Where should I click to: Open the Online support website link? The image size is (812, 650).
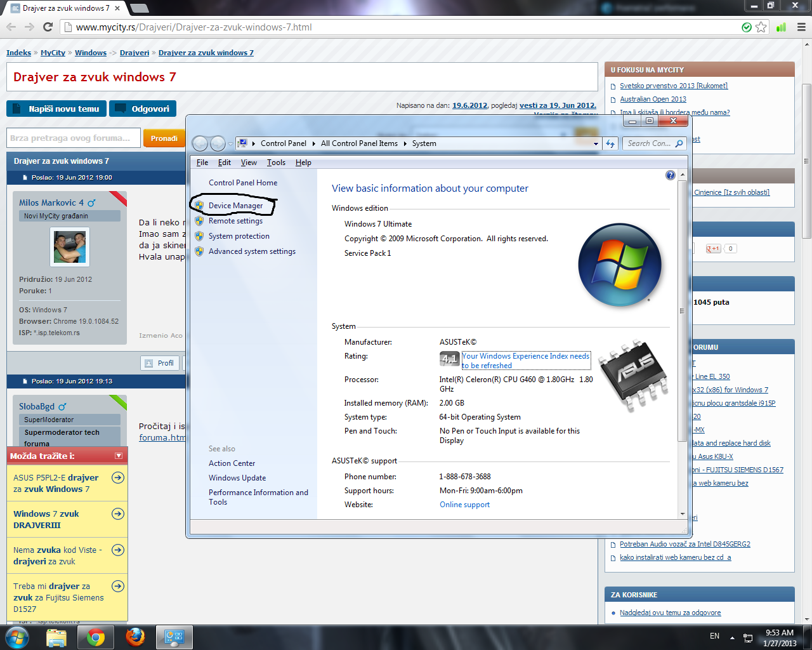465,505
